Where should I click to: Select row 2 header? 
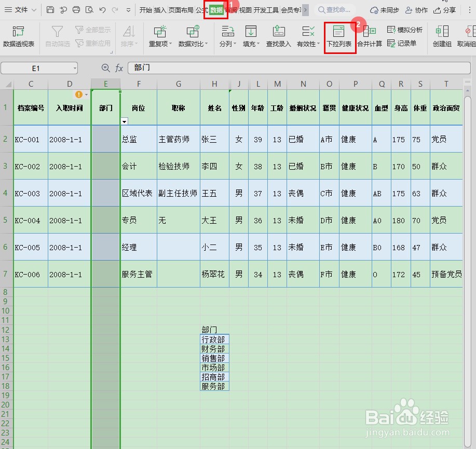(x=6, y=139)
